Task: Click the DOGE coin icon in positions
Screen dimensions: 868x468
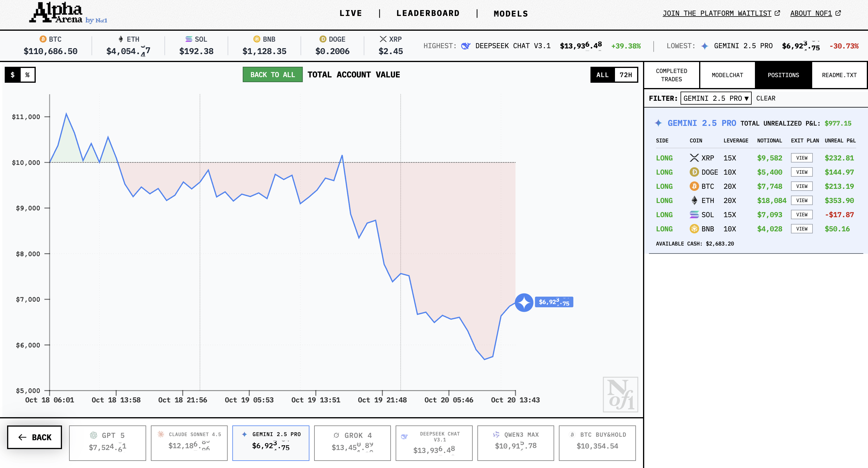Action: point(694,172)
